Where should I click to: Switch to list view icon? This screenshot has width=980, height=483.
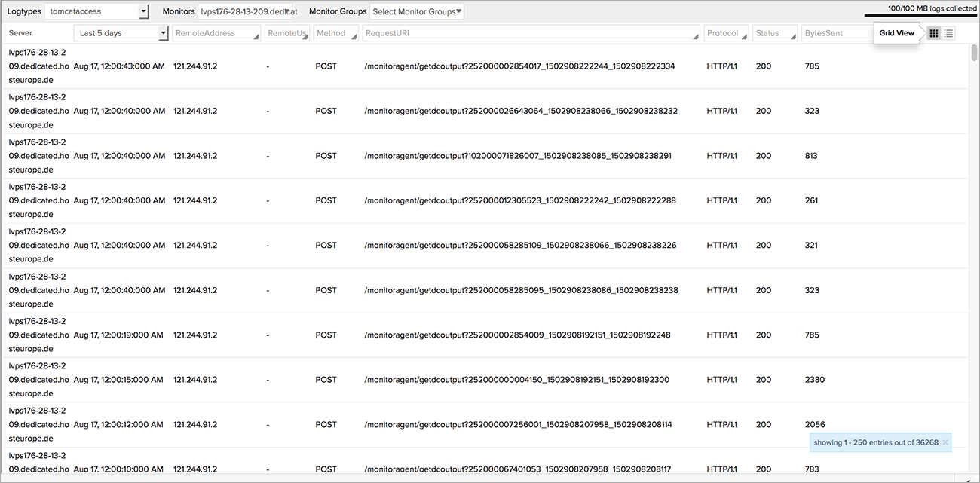point(948,33)
